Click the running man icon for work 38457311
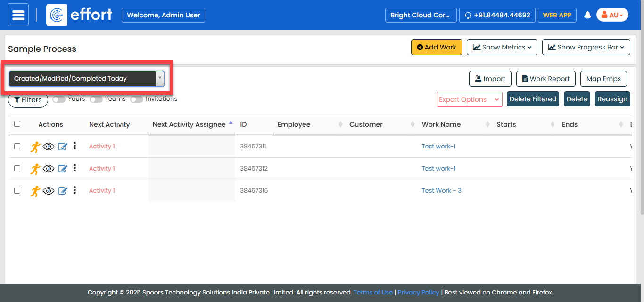The image size is (644, 302). point(35,147)
